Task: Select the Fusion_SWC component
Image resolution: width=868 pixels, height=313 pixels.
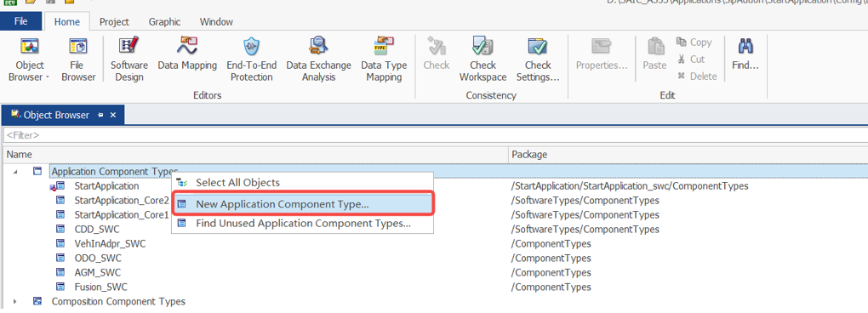Action: [x=100, y=287]
